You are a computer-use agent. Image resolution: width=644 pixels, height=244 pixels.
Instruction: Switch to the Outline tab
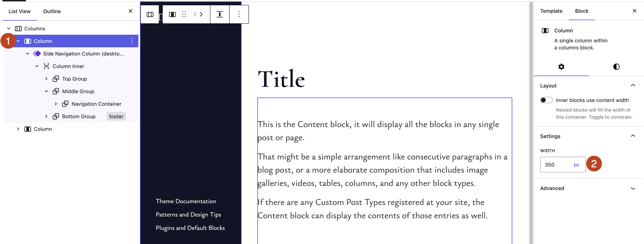click(52, 12)
